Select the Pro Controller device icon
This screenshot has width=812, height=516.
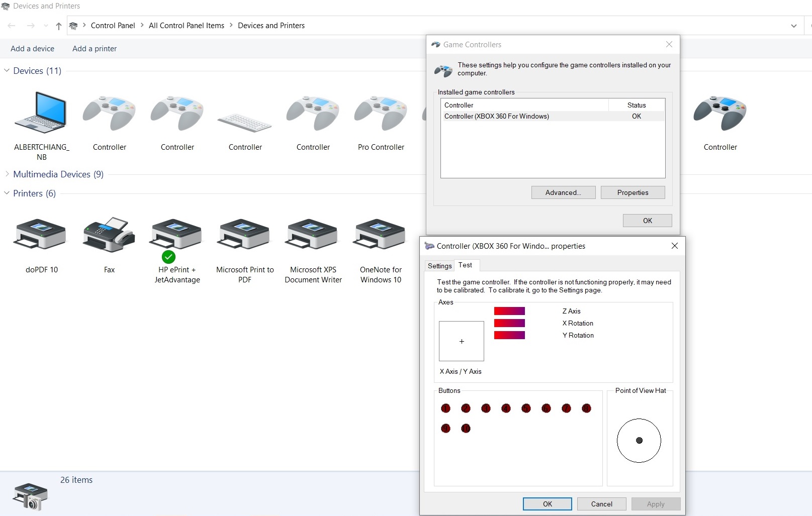[x=381, y=114]
